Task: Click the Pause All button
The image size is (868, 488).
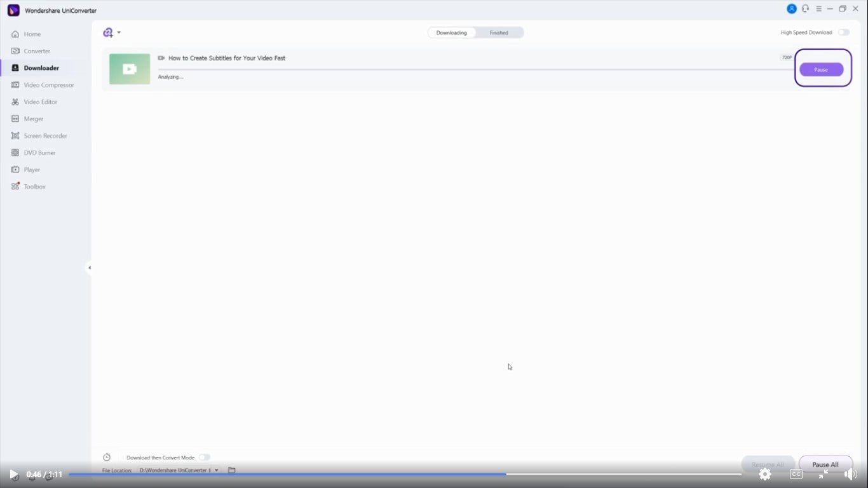Action: pos(825,464)
